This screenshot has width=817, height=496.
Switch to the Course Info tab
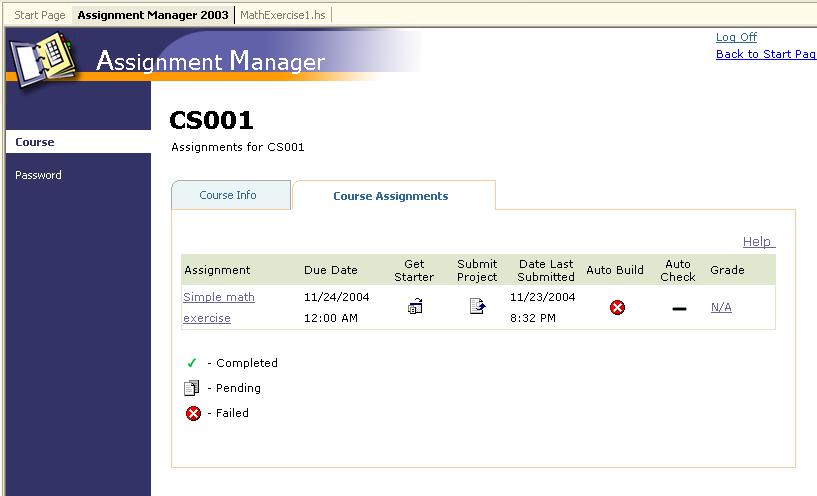(x=228, y=195)
